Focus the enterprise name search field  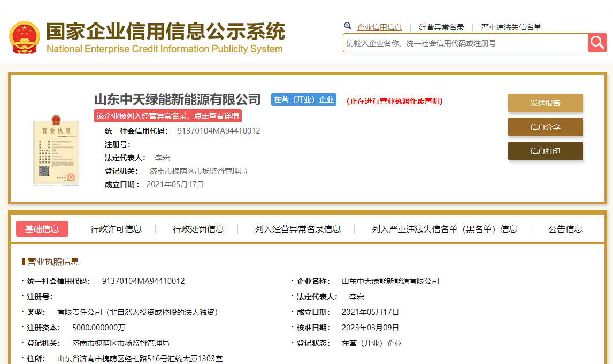coord(465,43)
